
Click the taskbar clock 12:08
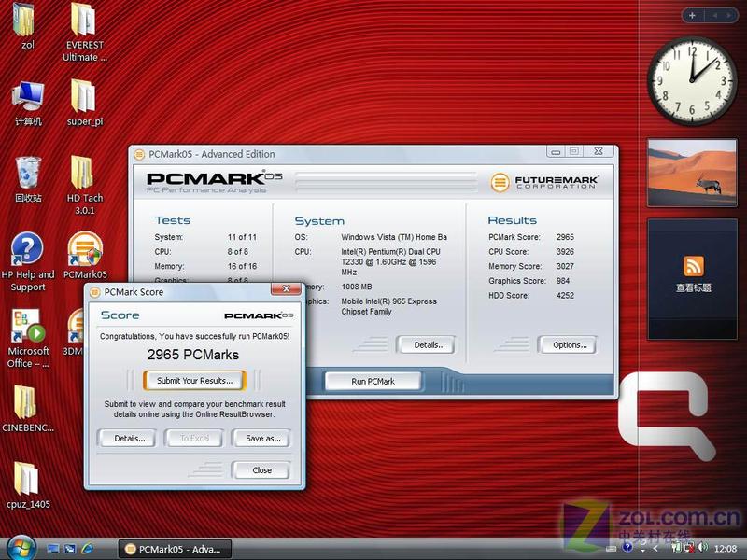click(x=726, y=549)
